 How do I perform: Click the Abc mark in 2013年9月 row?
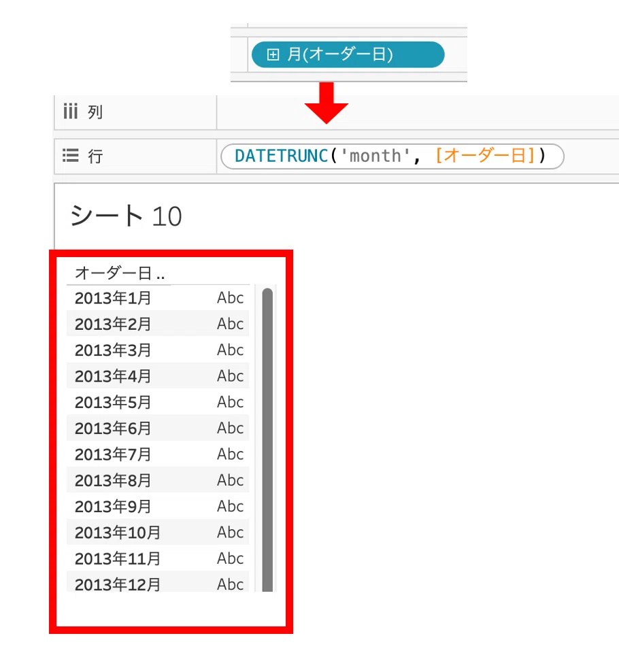230,506
